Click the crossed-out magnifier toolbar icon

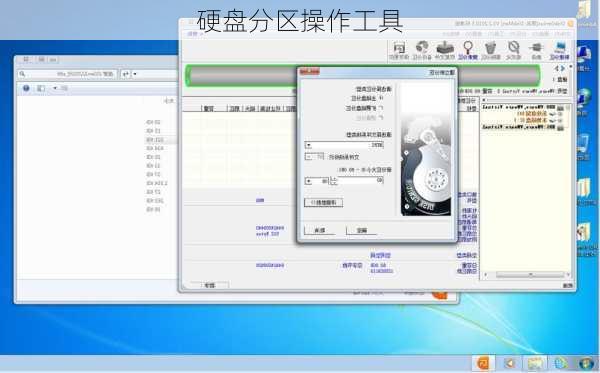(x=513, y=50)
